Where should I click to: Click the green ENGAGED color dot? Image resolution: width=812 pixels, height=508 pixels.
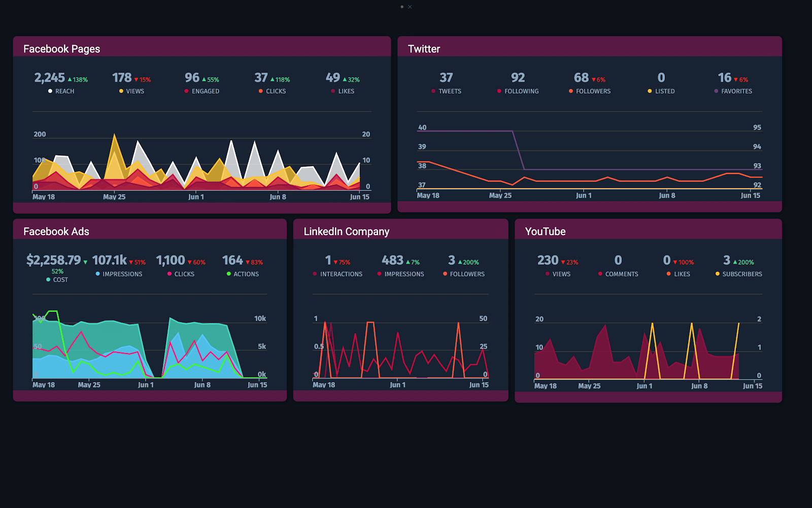[x=186, y=91]
